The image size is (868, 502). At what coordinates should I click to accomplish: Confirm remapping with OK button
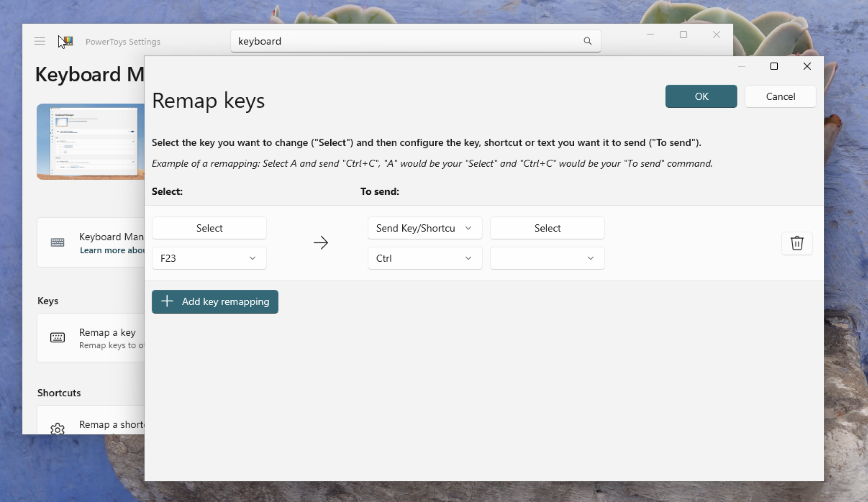coord(701,96)
